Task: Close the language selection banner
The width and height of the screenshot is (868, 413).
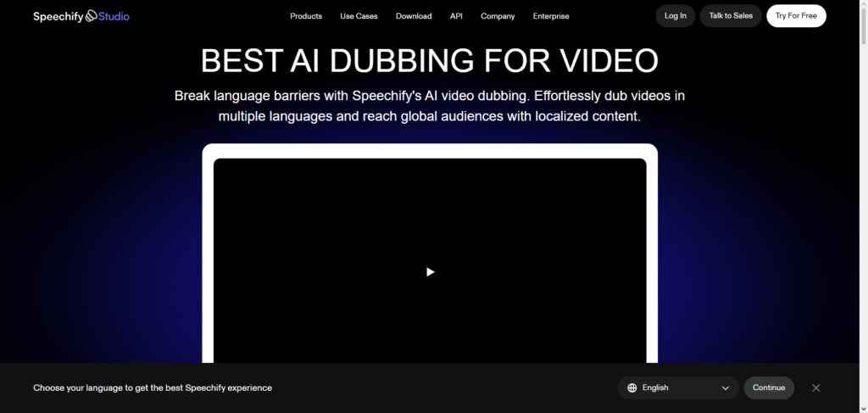Action: point(816,388)
